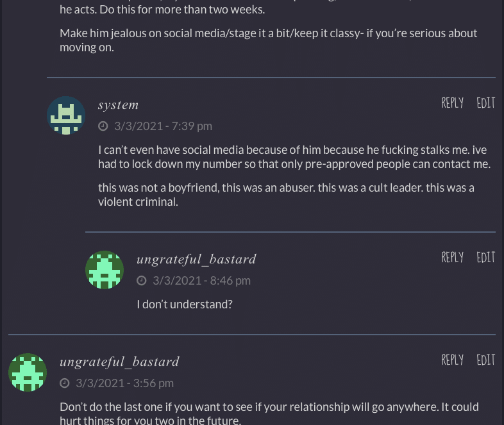Screen dimensions: 504x425
Task: Click ungrateful_bastard's avatar on the 8:46 pm reply
Action: [x=105, y=270]
